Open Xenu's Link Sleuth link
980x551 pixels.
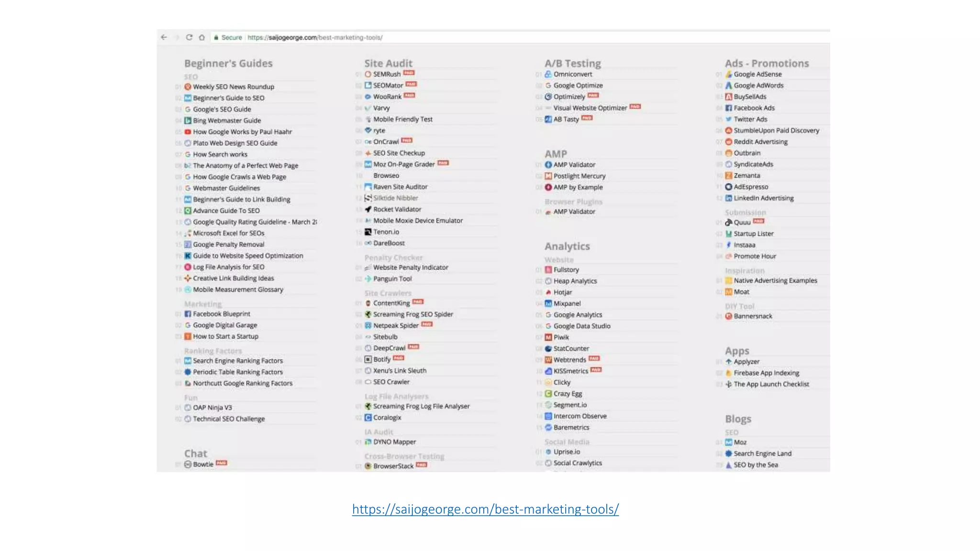pyautogui.click(x=400, y=371)
